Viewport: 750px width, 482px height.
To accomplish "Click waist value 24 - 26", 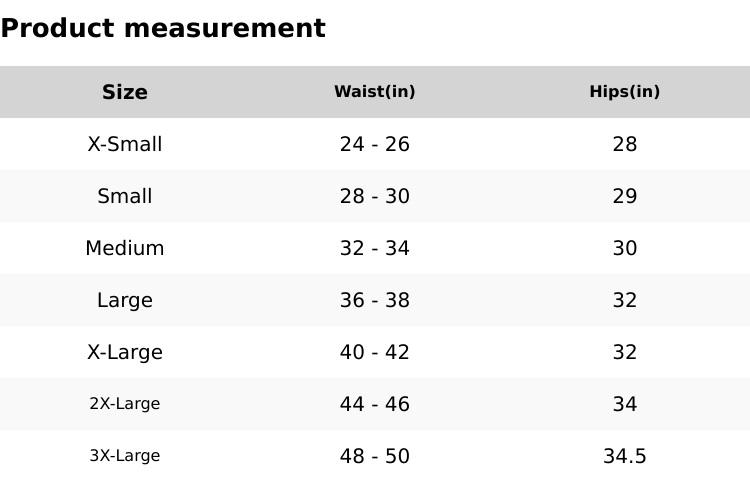I will coord(375,144).
